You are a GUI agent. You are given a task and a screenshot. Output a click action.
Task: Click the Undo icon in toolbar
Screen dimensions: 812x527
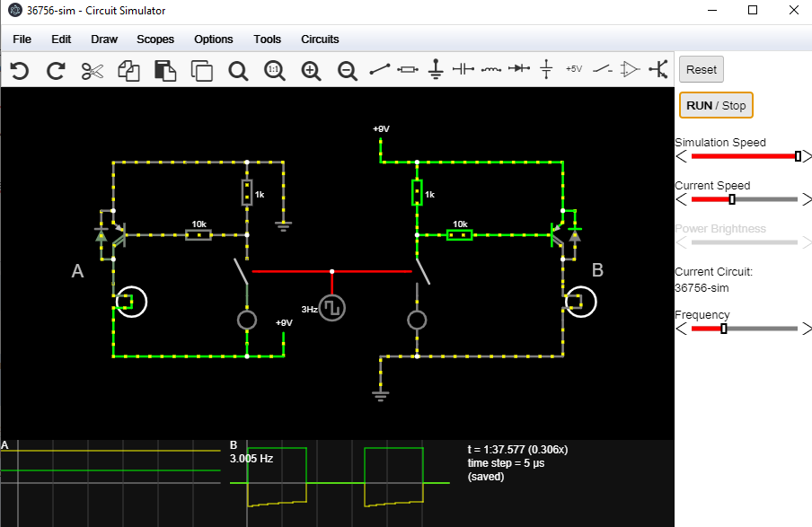click(19, 70)
